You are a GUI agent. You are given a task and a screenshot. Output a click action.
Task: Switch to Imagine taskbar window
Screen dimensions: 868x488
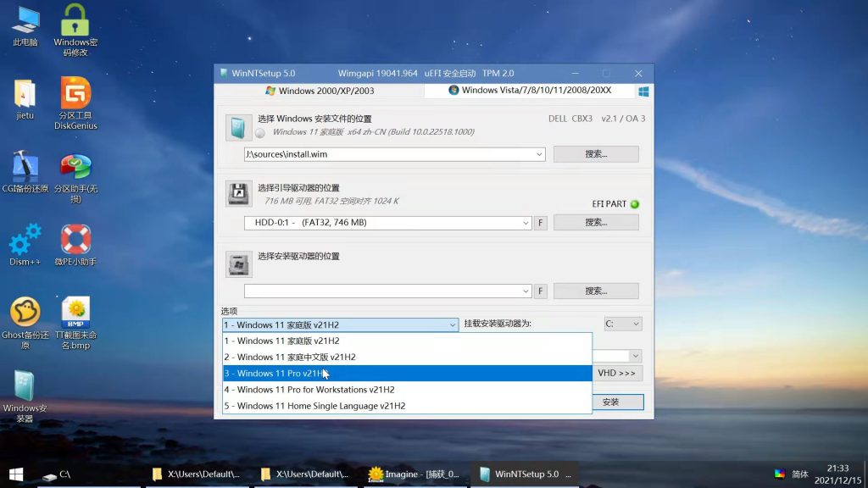(x=415, y=474)
